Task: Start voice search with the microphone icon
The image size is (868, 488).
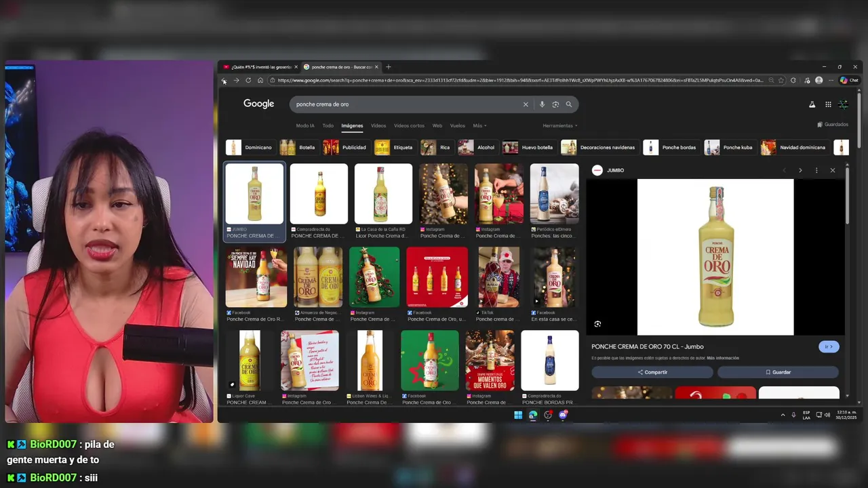Action: (x=542, y=104)
